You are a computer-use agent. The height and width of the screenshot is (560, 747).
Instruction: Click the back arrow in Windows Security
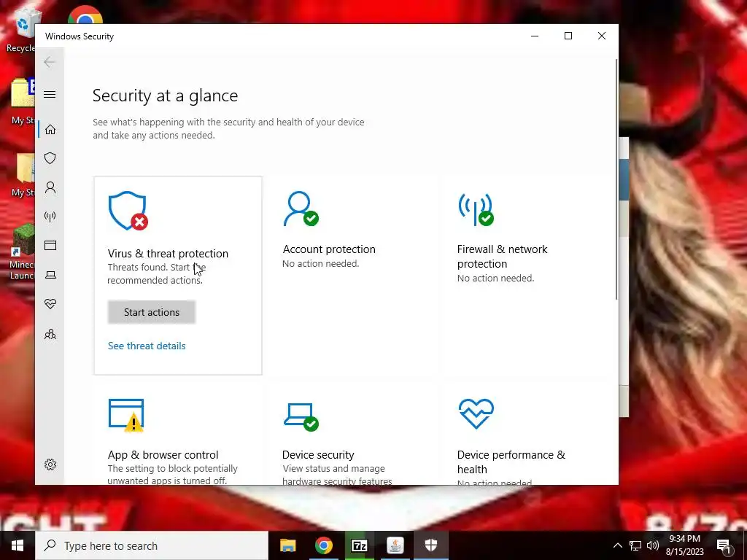coord(50,62)
